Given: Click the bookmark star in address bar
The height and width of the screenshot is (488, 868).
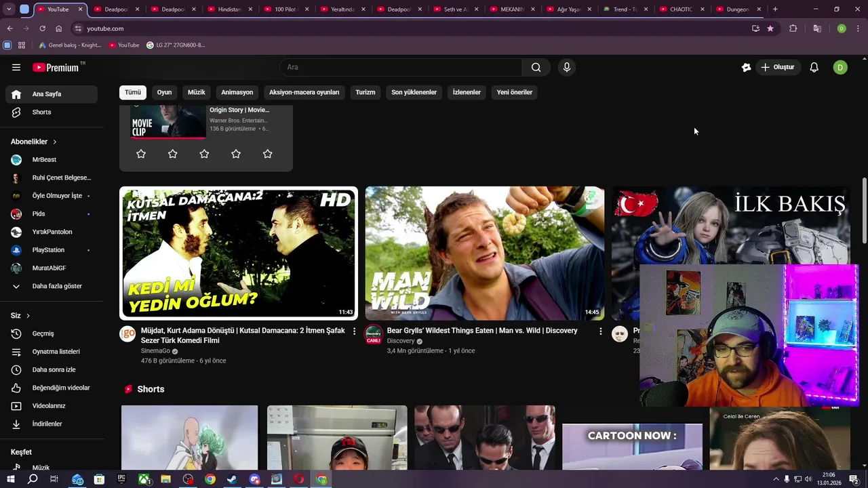Looking at the screenshot, I should (770, 28).
